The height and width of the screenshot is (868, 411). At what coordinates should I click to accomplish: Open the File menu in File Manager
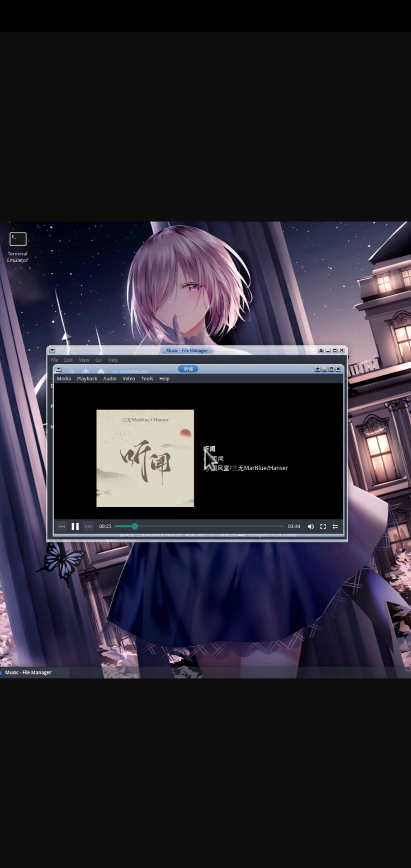tap(54, 360)
